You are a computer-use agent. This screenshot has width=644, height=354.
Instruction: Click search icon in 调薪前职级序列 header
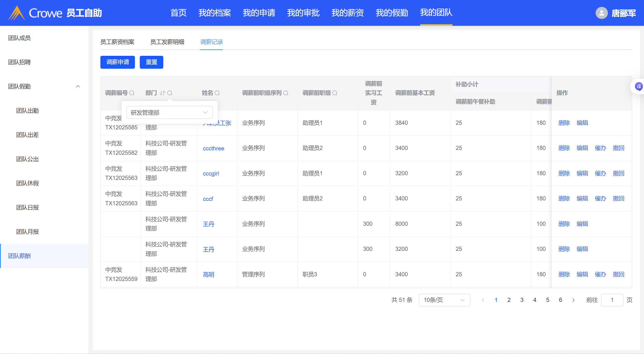click(286, 93)
